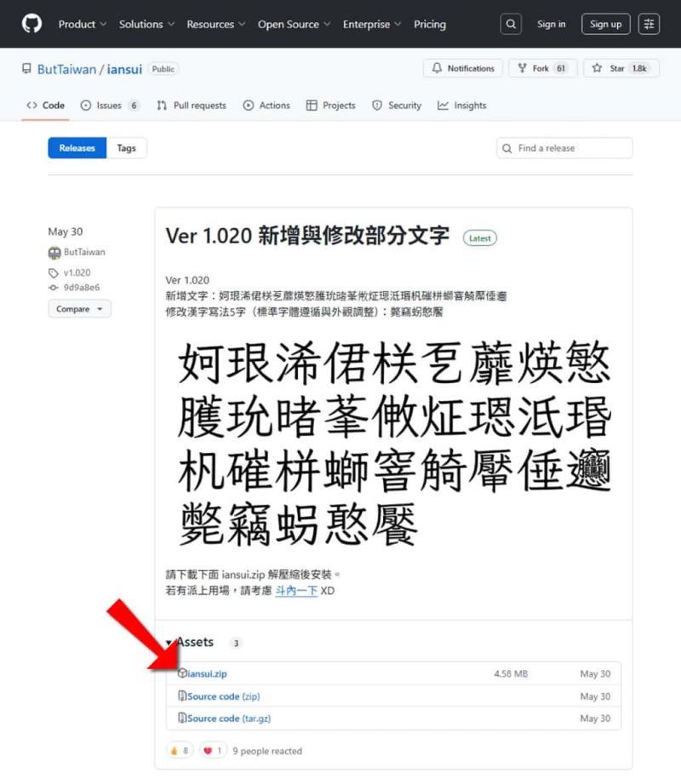The width and height of the screenshot is (681, 784).
Task: Open the search magnifier button
Action: pos(511,24)
